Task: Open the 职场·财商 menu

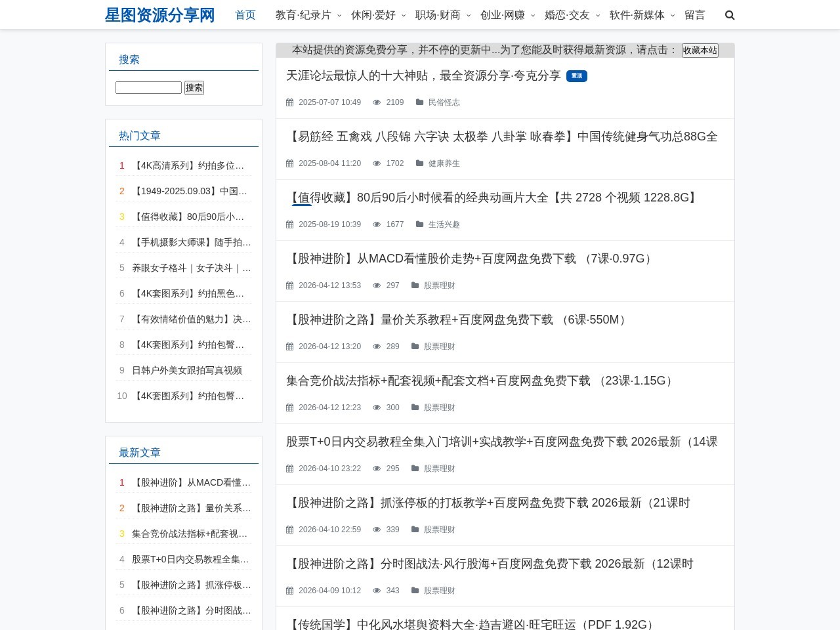Action: pos(438,15)
